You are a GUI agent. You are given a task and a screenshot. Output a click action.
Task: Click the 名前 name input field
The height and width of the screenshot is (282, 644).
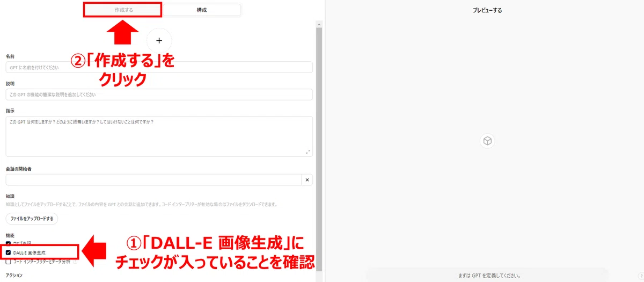coord(159,67)
